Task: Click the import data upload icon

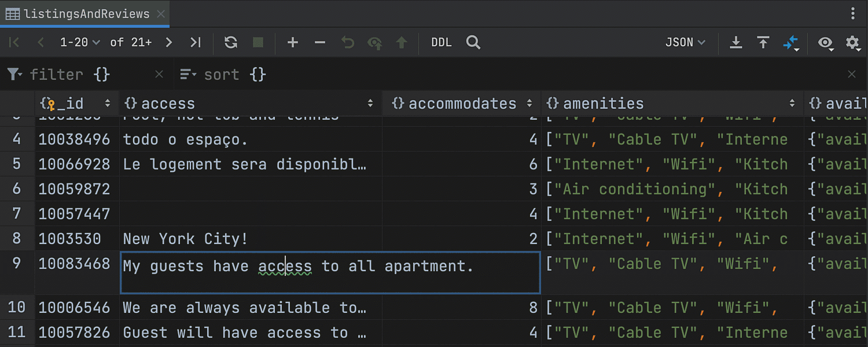Action: tap(763, 42)
